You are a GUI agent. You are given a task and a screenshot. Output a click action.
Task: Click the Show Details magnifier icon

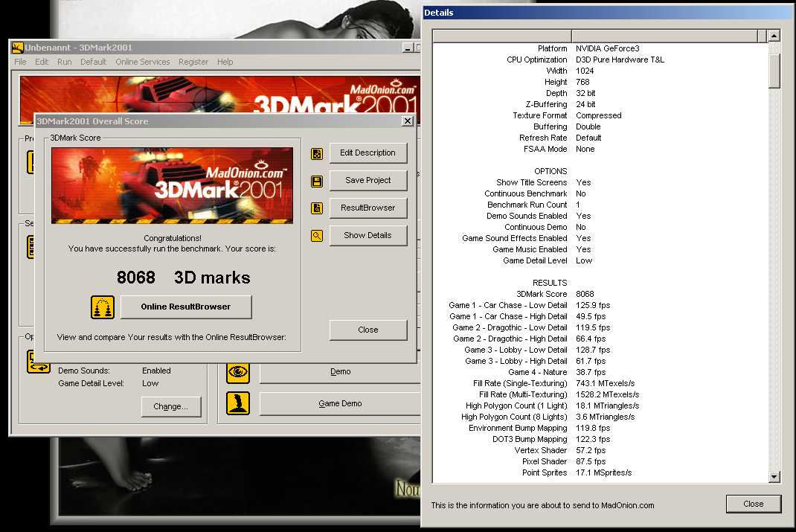point(317,236)
